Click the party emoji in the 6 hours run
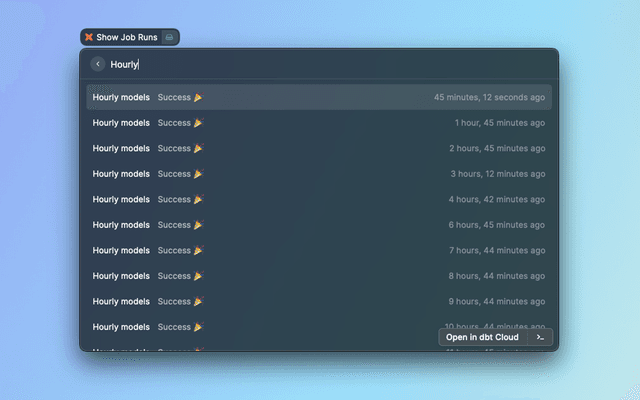Image resolution: width=640 pixels, height=400 pixels. [x=198, y=225]
